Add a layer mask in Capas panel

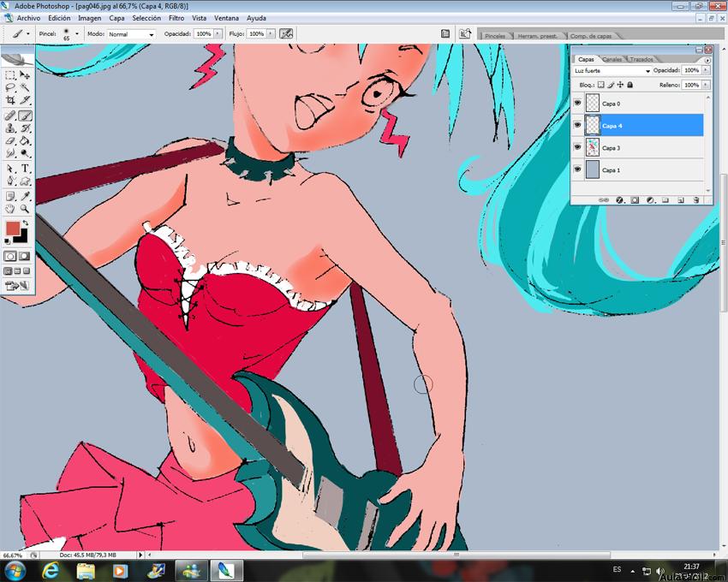pyautogui.click(x=635, y=200)
